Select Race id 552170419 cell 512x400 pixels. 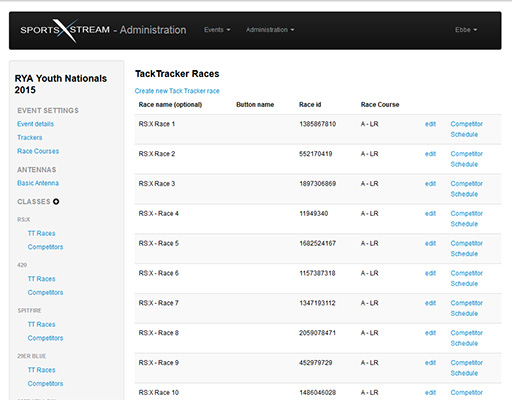pos(316,154)
